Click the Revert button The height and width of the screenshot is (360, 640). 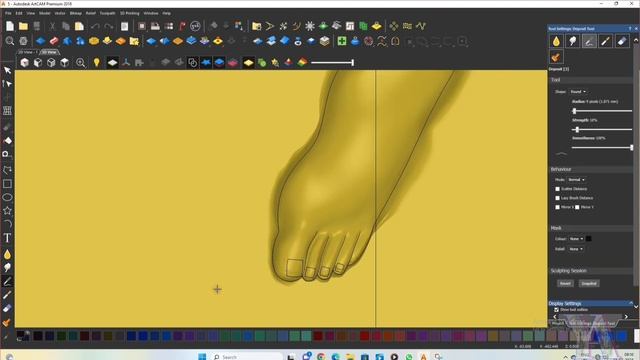(565, 283)
